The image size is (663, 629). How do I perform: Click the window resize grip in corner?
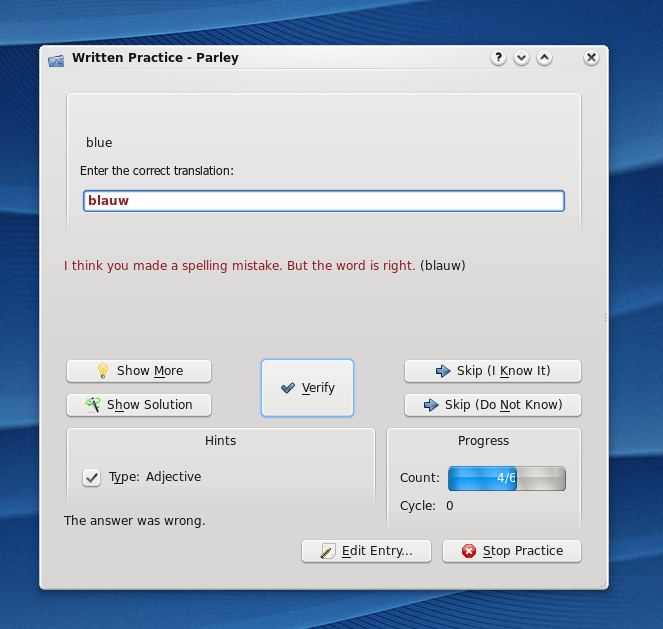click(x=603, y=585)
